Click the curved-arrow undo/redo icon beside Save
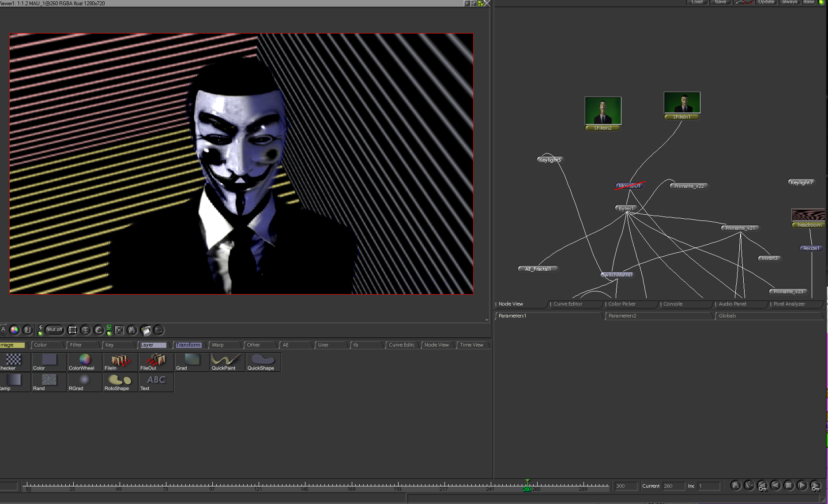This screenshot has width=828, height=504. [x=744, y=2]
